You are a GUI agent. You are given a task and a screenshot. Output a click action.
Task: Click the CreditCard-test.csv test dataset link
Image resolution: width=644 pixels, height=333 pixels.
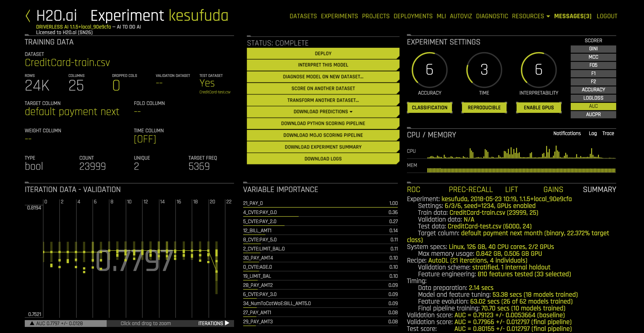[215, 92]
